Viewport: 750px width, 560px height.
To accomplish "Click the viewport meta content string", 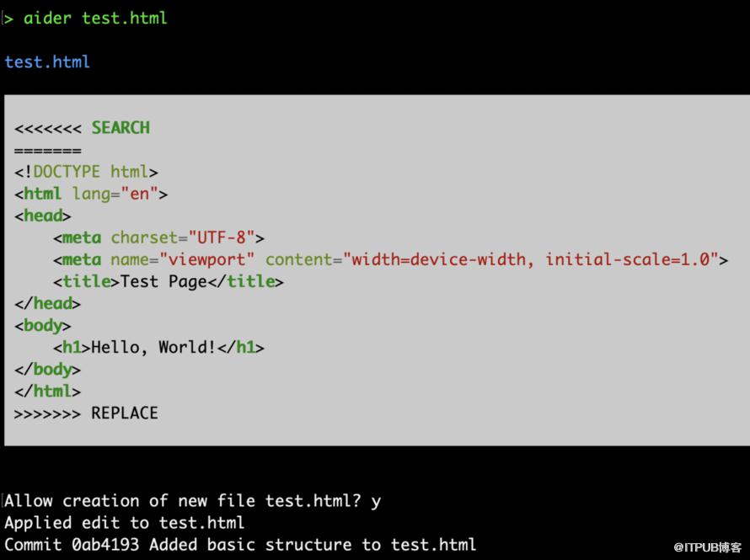I will coord(531,259).
